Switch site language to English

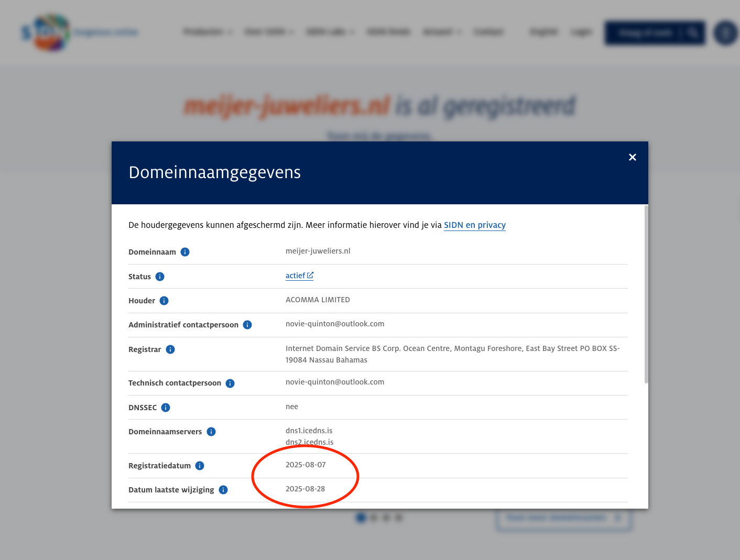(x=543, y=32)
